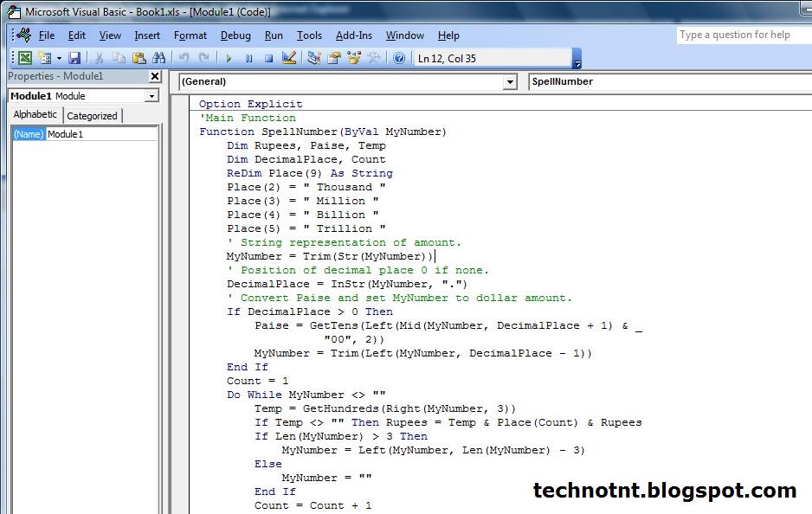Click the 'Function SpellNumber(ByVal MyNumber)' line
This screenshot has height=514, width=812.
(323, 132)
